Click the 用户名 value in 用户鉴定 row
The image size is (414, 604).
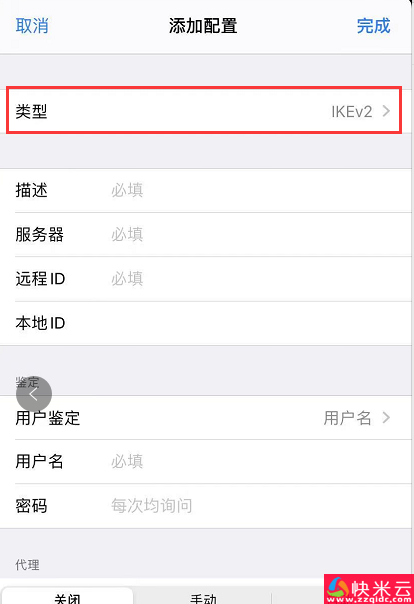click(x=347, y=418)
